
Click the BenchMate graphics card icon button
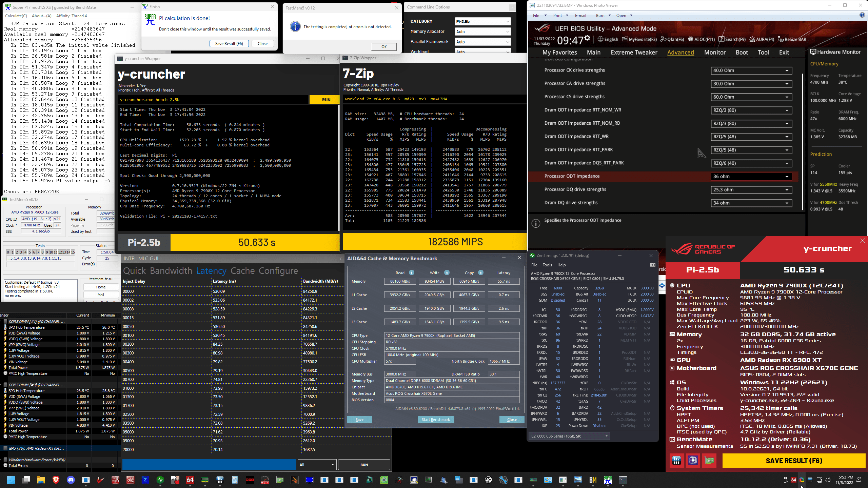[709, 461]
